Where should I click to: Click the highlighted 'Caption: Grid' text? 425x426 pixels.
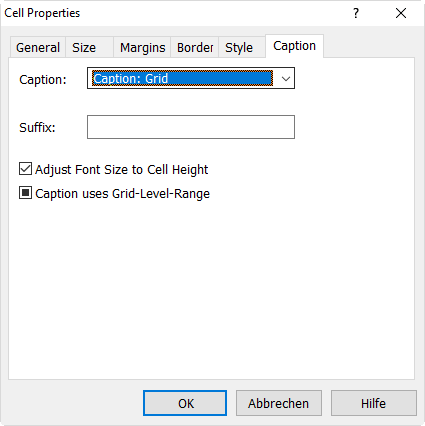pyautogui.click(x=131, y=79)
